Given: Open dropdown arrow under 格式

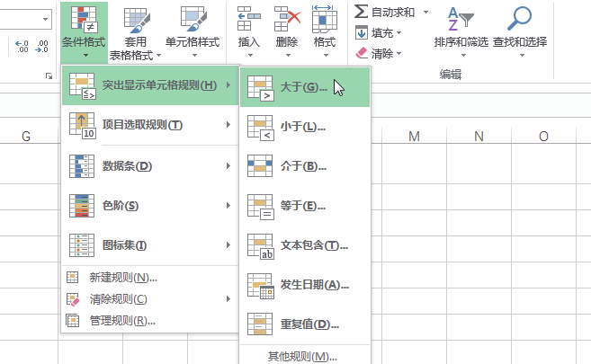Looking at the screenshot, I should click(326, 56).
